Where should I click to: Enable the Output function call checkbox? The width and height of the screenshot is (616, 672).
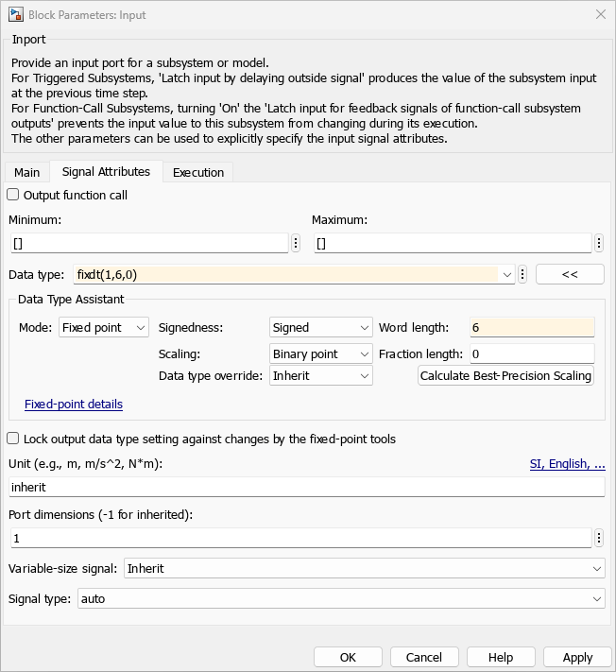(13, 195)
